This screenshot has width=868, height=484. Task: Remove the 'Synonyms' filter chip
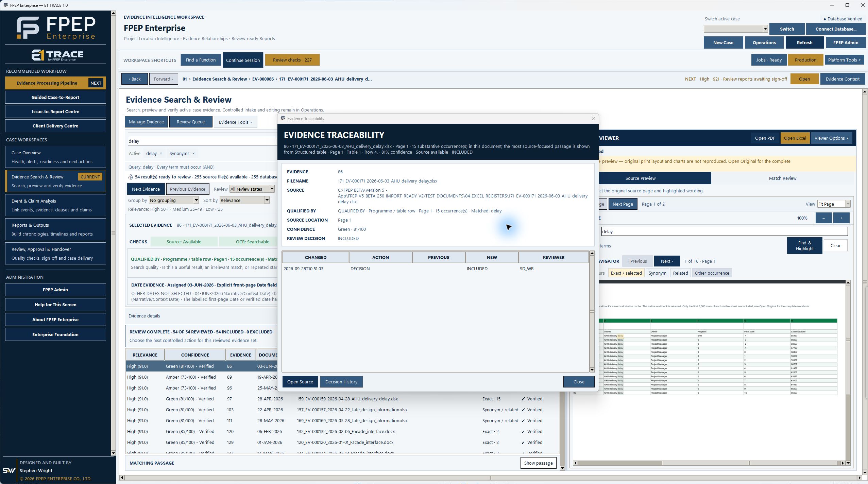(193, 153)
